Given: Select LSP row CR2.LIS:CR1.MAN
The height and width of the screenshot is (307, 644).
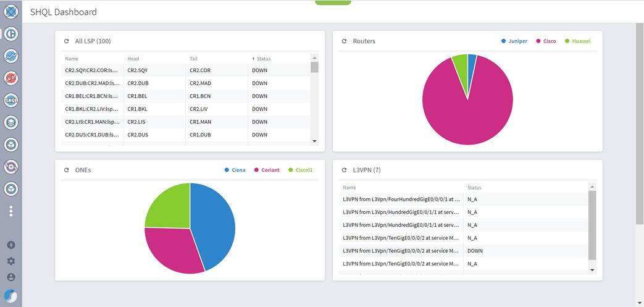Looking at the screenshot, I should point(186,122).
